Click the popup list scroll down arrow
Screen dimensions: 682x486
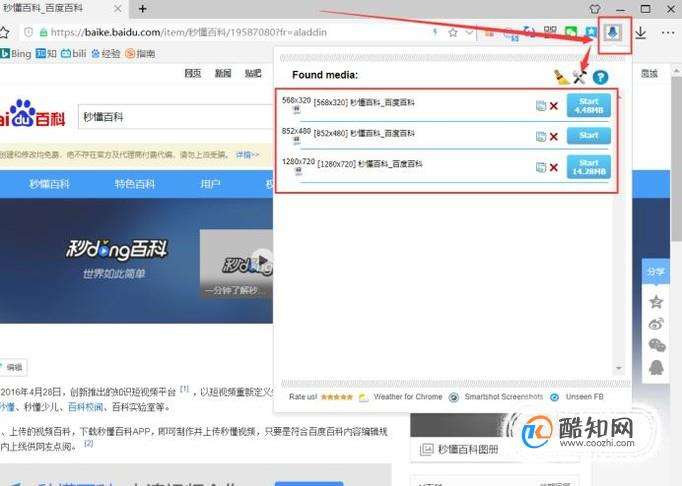coord(618,369)
